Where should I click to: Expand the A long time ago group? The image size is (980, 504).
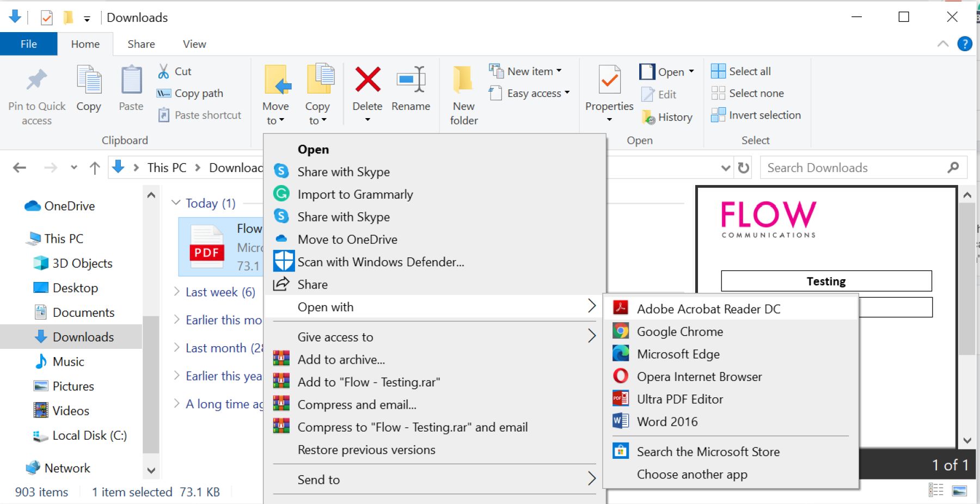pyautogui.click(x=176, y=403)
